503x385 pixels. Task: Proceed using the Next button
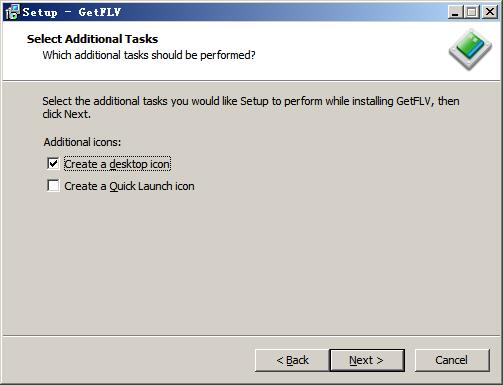point(367,360)
